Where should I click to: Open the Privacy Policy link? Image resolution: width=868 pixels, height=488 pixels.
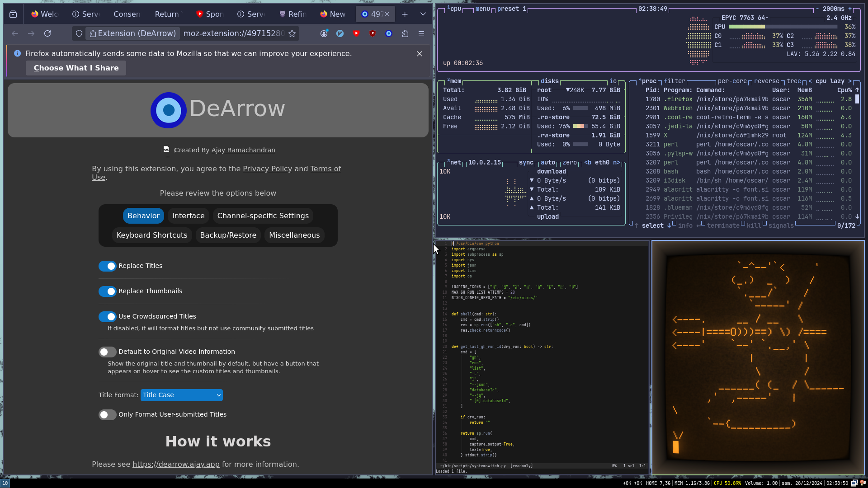coord(267,169)
